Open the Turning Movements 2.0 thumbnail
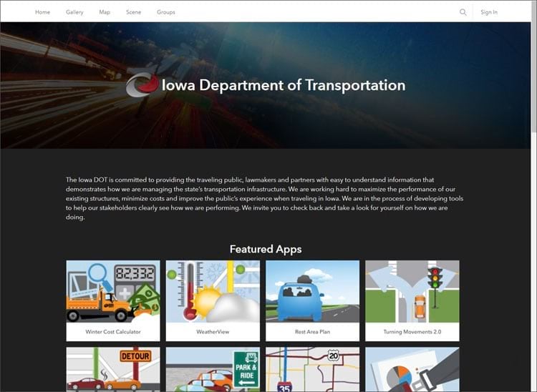The width and height of the screenshot is (537, 392). [x=412, y=291]
